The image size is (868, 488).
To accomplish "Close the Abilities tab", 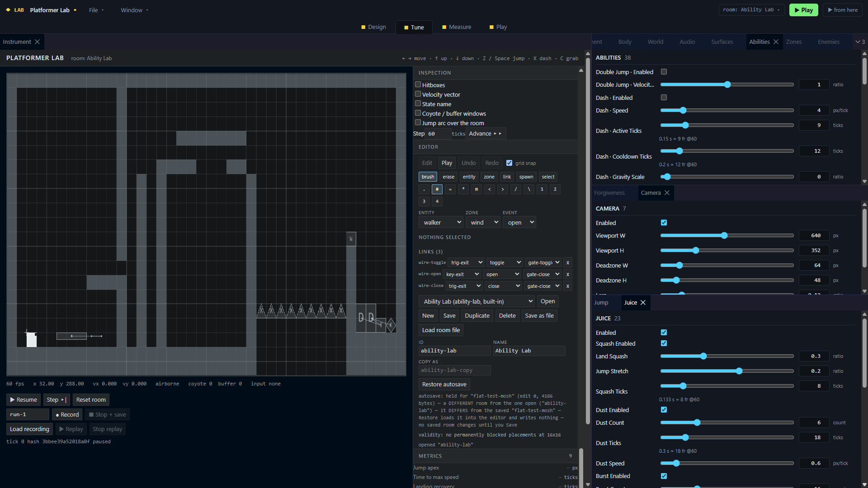I will [776, 42].
